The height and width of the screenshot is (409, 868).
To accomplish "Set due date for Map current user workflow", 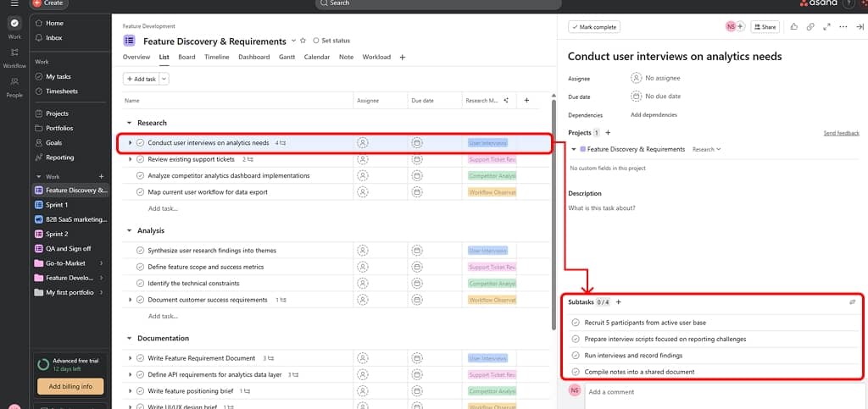I will click(417, 192).
